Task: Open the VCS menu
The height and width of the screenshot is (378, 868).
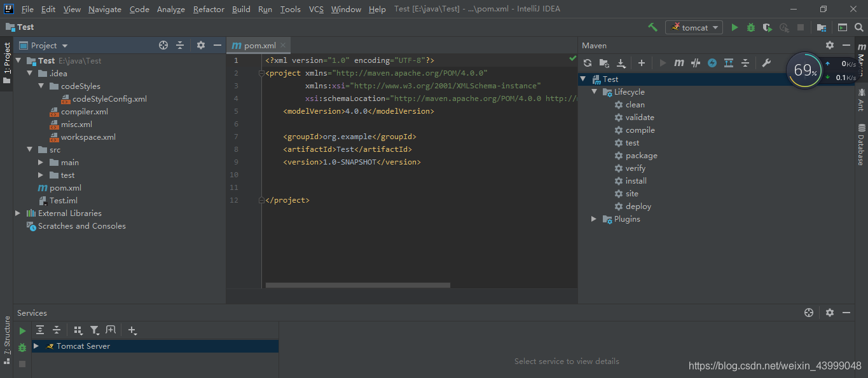Action: (x=316, y=9)
